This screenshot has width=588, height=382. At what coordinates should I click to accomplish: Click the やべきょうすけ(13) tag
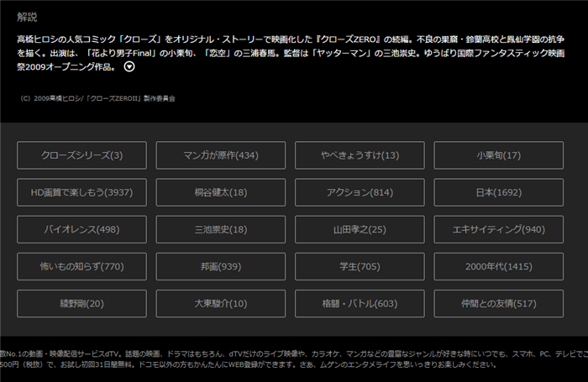360,155
